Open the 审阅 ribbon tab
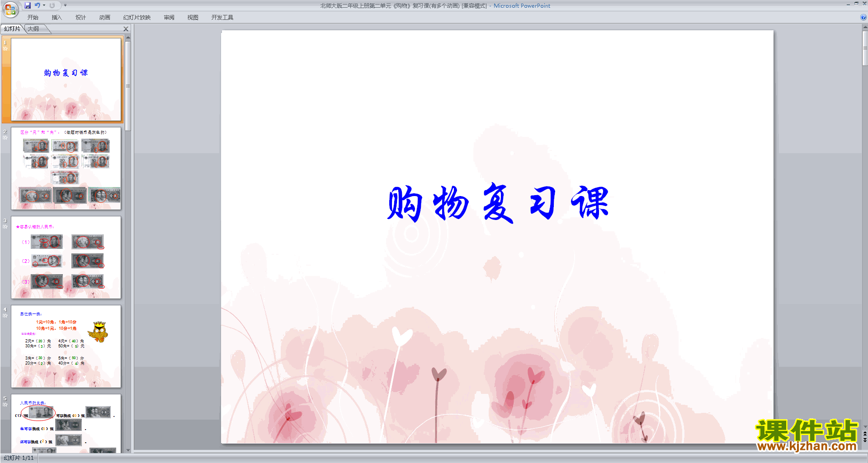The image size is (868, 463). coord(169,18)
